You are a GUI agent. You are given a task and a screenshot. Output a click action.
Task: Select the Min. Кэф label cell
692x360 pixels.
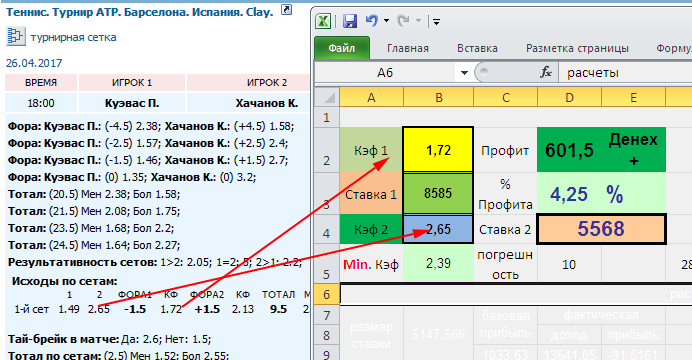point(371,264)
